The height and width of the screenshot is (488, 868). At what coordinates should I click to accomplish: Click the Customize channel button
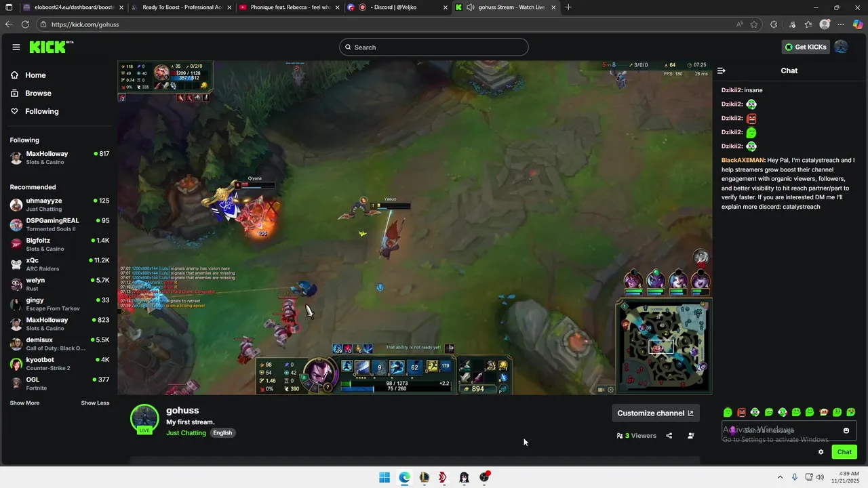(655, 413)
